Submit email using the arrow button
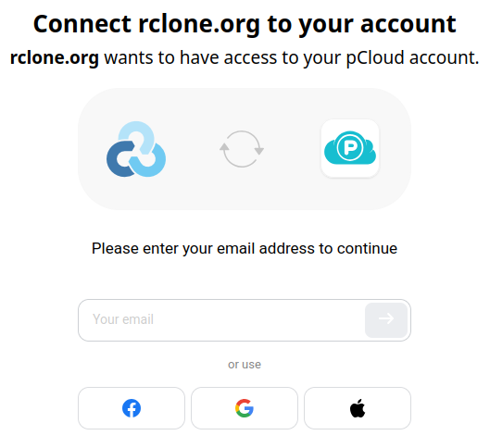 point(386,320)
